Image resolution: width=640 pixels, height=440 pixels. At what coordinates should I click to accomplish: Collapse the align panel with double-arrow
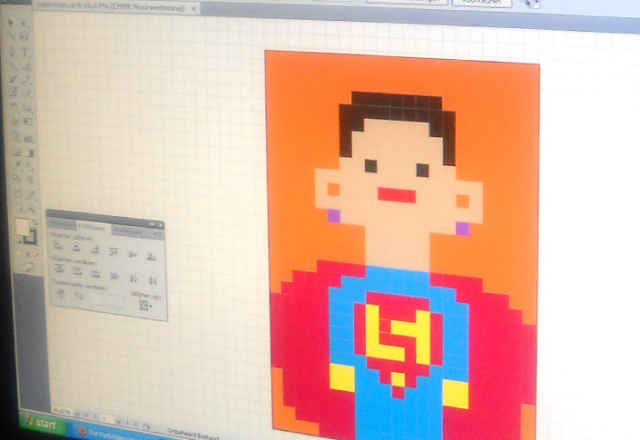pyautogui.click(x=151, y=224)
